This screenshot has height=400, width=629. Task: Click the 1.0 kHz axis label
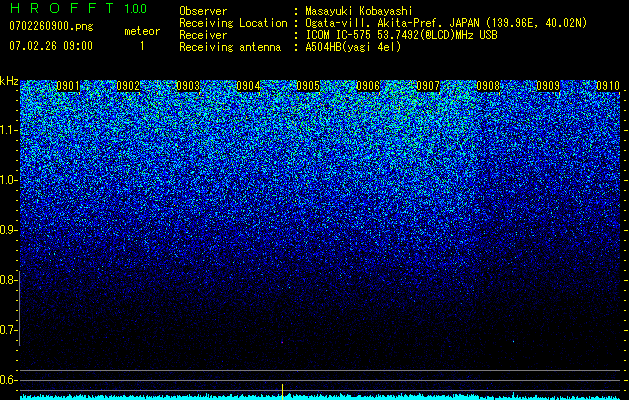(x=8, y=180)
